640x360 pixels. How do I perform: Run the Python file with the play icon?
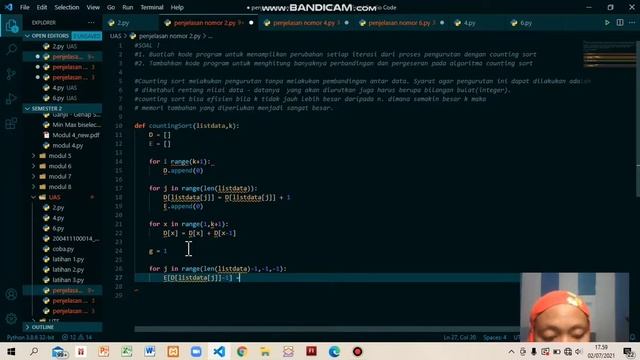(x=607, y=23)
